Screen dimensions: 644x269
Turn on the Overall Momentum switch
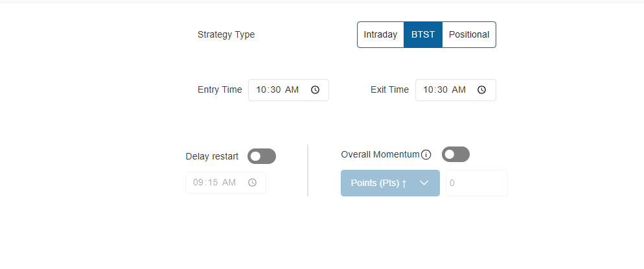coord(455,154)
